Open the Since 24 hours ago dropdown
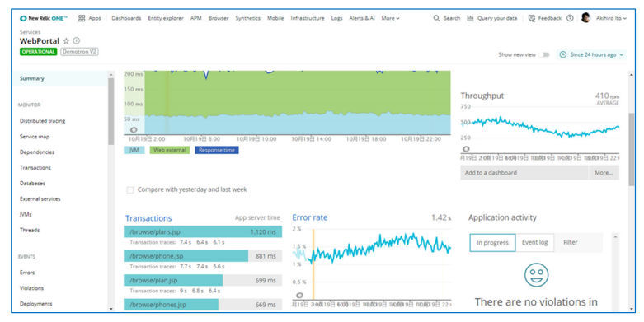Screen dimensions: 644x322 (x=592, y=54)
